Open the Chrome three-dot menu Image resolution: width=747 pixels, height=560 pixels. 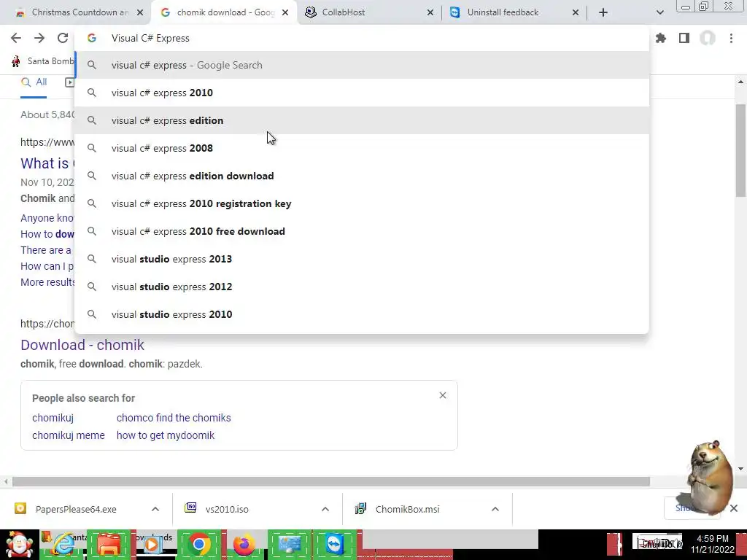pos(731,38)
